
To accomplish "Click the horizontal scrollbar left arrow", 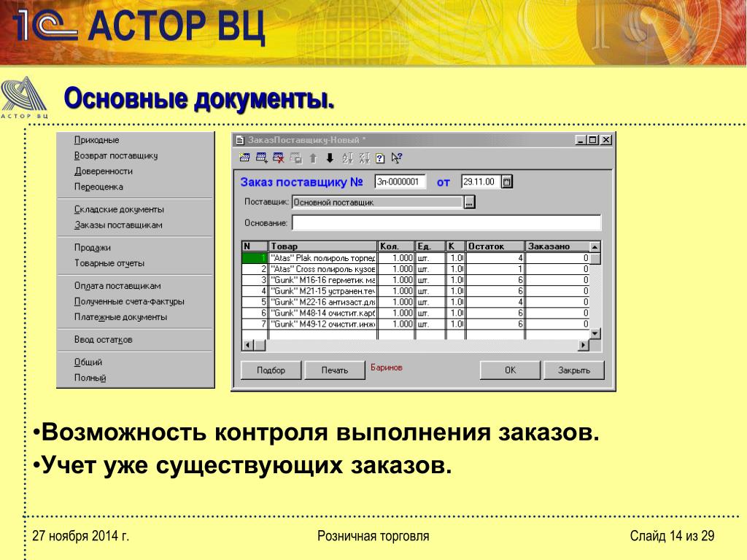I will (x=248, y=345).
